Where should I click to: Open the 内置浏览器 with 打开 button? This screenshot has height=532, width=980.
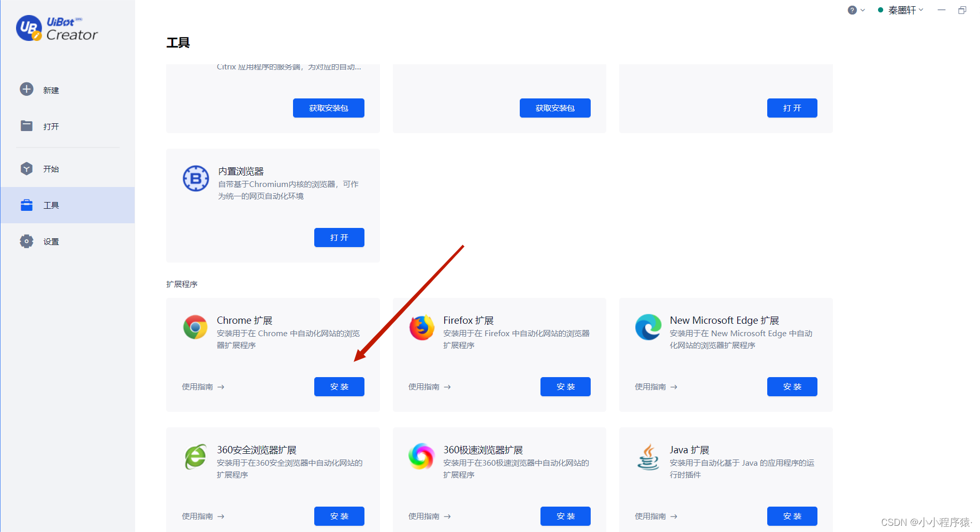tap(339, 237)
